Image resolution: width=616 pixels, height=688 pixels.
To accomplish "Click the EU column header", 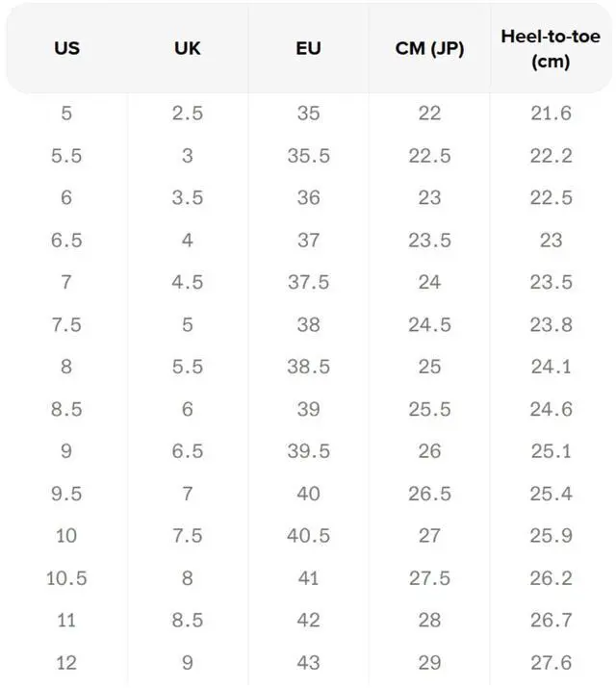I will point(308,48).
